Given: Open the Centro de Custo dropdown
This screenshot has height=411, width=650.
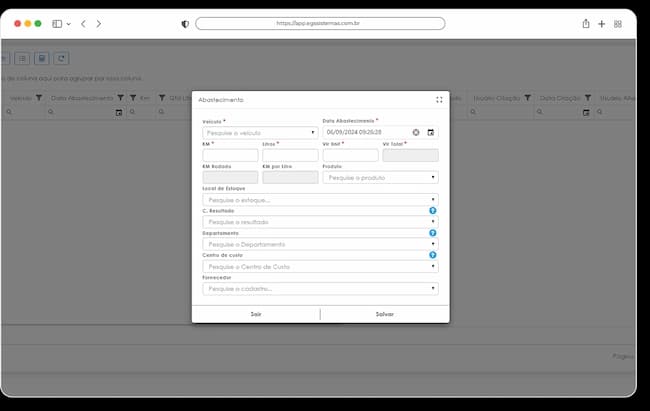Looking at the screenshot, I should 320,267.
